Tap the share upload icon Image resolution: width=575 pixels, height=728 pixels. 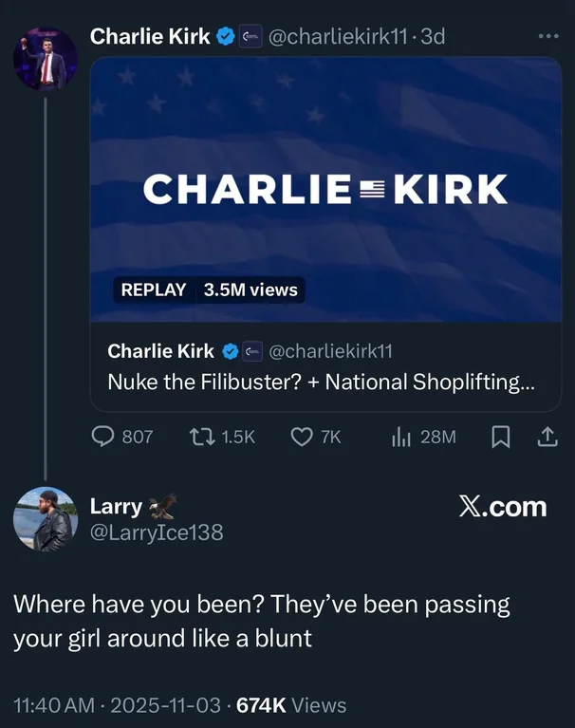(x=547, y=437)
